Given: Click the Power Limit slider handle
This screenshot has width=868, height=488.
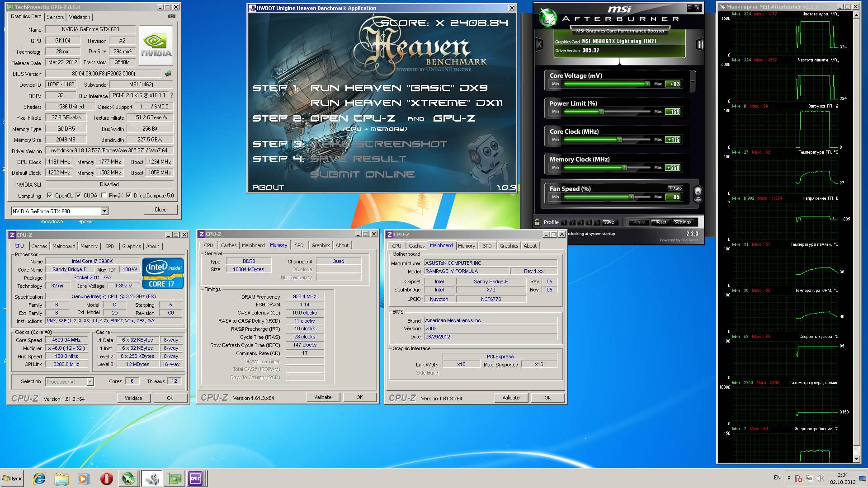Looking at the screenshot, I should coord(601,111).
